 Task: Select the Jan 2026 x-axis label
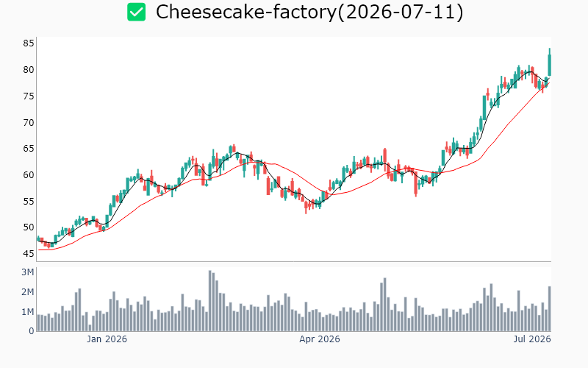(x=107, y=339)
